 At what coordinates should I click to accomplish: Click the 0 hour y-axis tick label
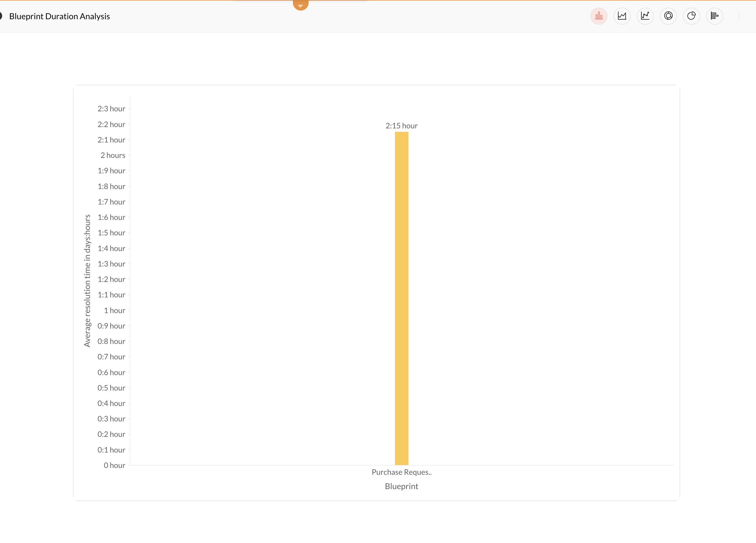(114, 465)
